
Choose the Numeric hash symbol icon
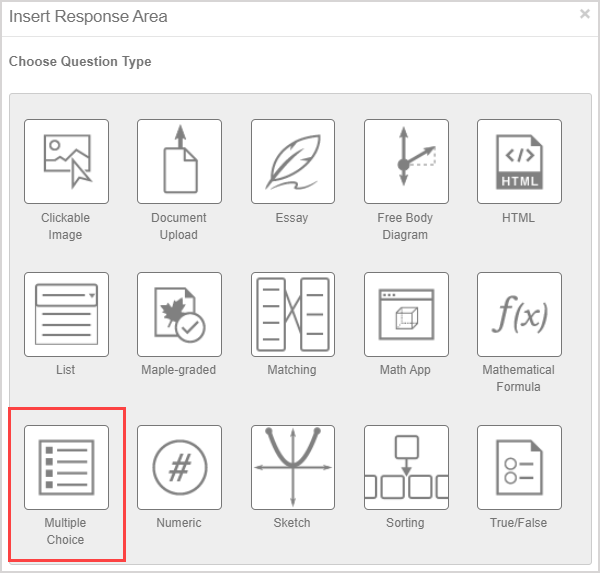click(179, 467)
